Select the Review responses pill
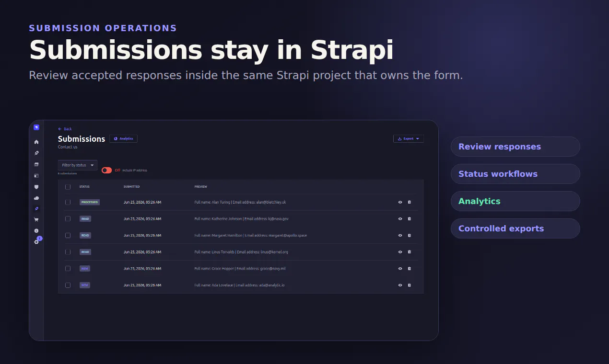The height and width of the screenshot is (364, 609). point(515,147)
